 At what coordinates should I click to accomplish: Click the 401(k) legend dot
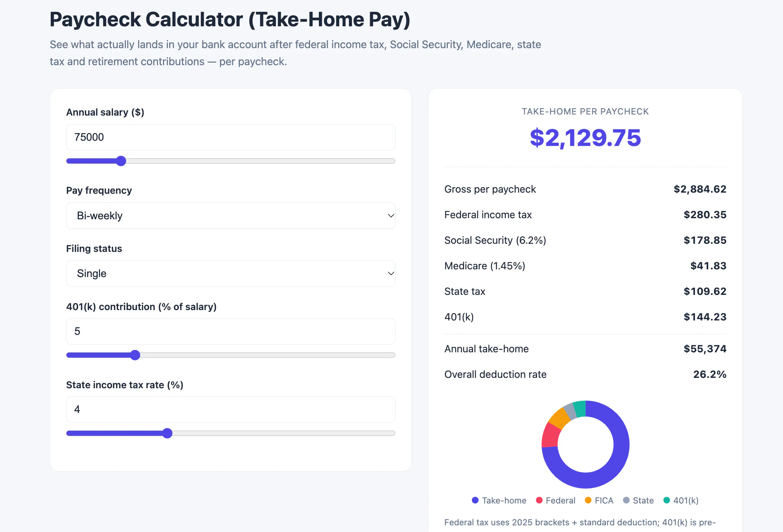tap(667, 500)
